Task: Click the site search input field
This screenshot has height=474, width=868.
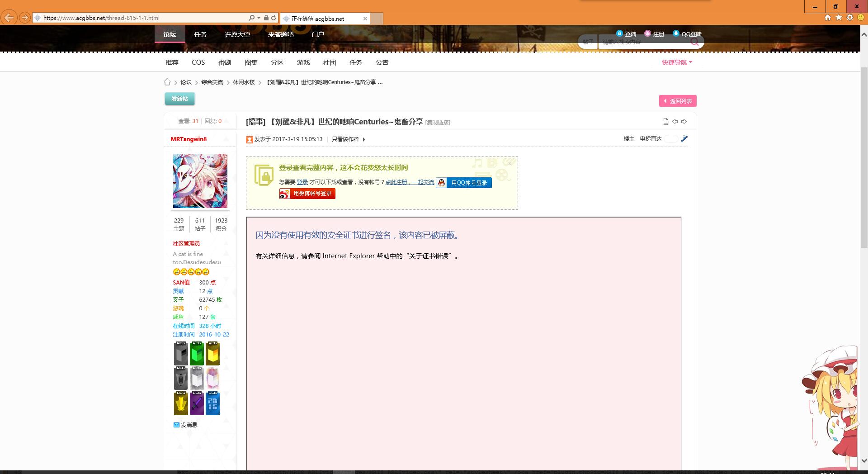Action: pos(644,42)
